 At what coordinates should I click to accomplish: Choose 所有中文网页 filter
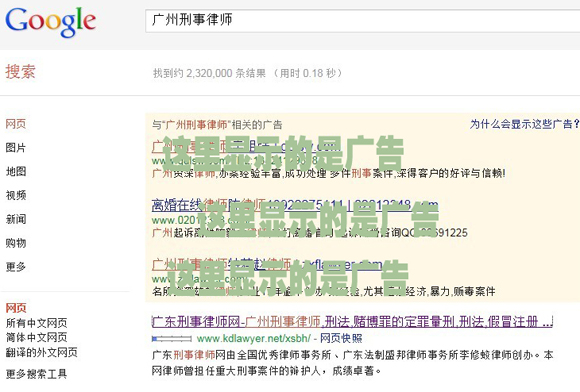[x=37, y=323]
